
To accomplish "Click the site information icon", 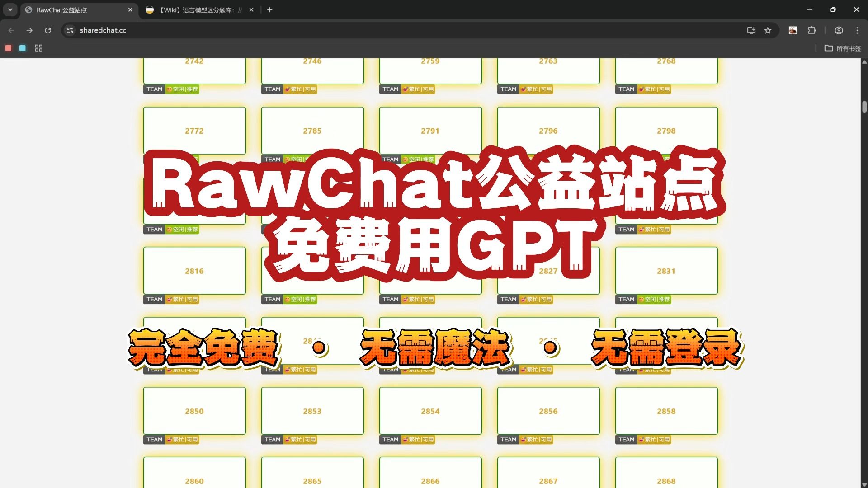I will (70, 30).
